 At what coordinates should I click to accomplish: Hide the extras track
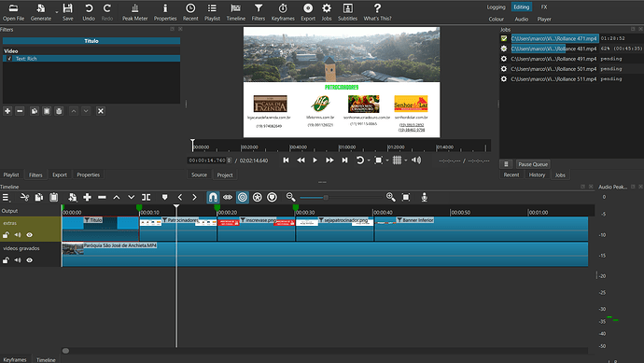pos(30,235)
